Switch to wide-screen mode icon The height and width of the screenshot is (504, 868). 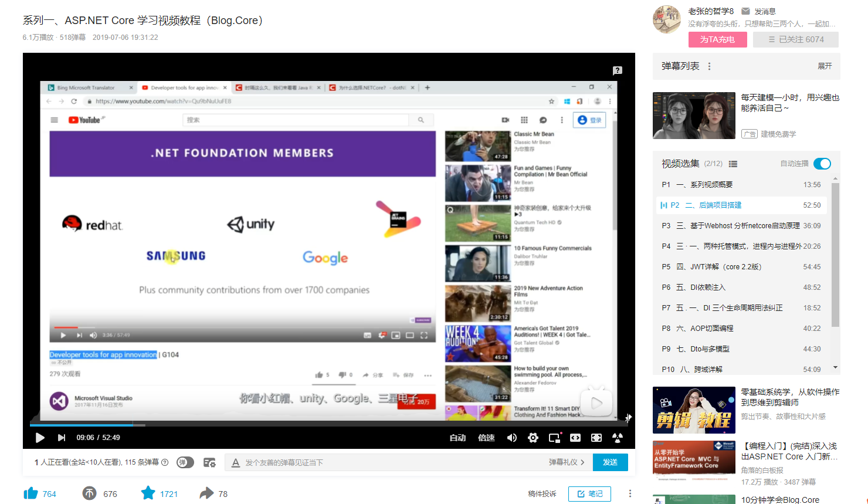[575, 438]
